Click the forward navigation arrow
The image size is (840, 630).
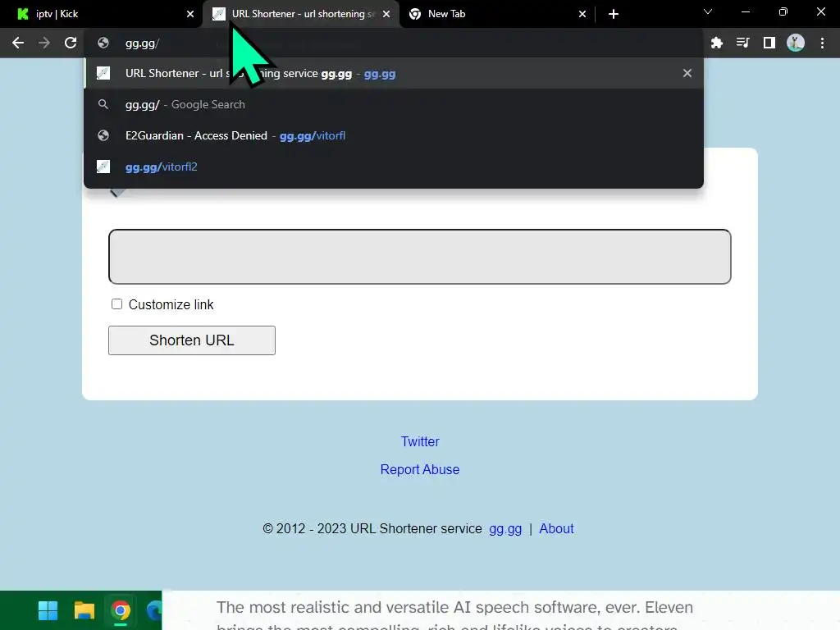click(44, 43)
